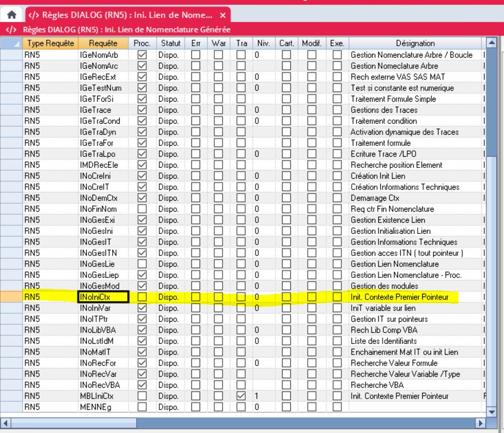Uncheck the Proc. checkbox for IGeNomArb
Screen dimensions: 504x433
point(142,55)
